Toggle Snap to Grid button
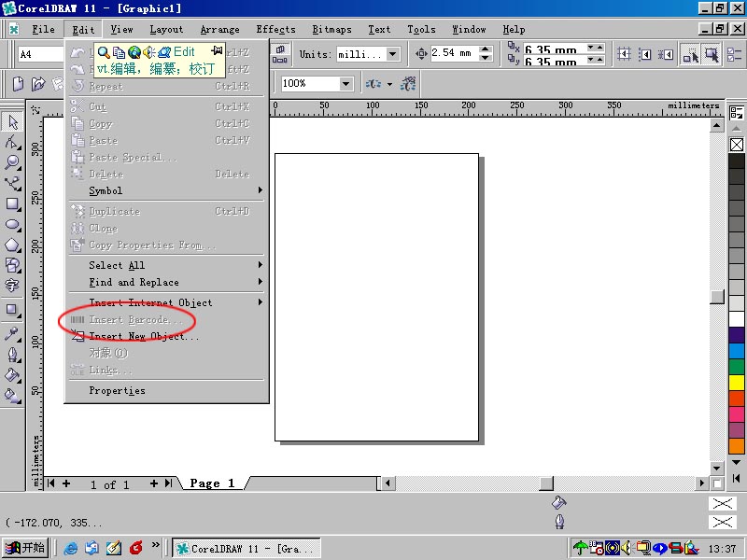 pos(624,54)
